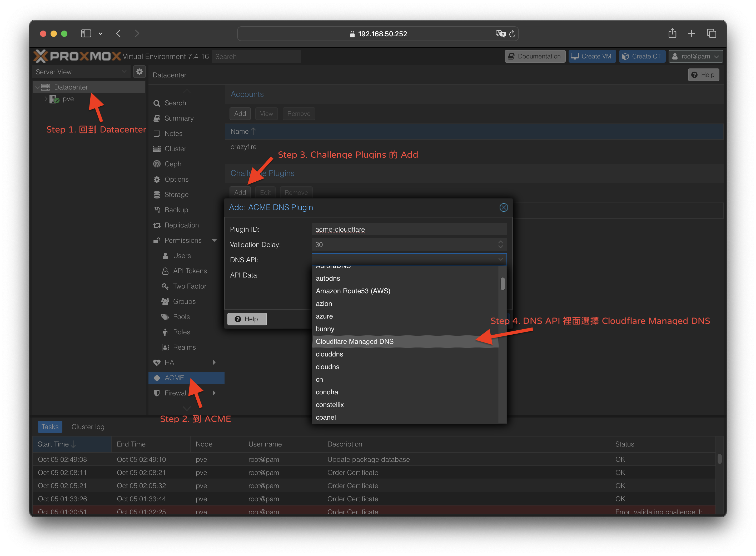Close the ACME DNS Plugin dialog

[x=503, y=207]
